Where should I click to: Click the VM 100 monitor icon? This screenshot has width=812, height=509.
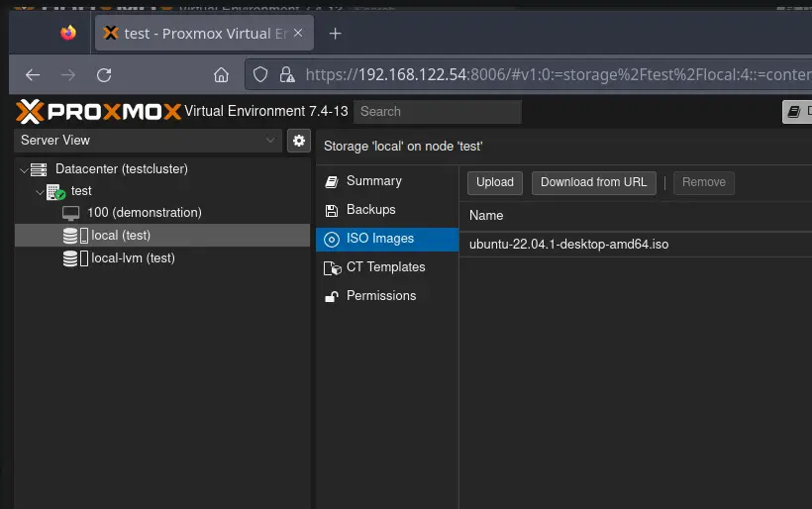pyautogui.click(x=71, y=213)
